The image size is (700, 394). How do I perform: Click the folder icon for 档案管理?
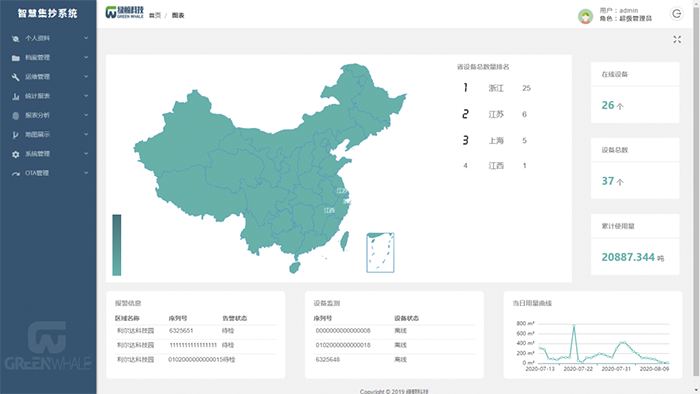tap(16, 58)
